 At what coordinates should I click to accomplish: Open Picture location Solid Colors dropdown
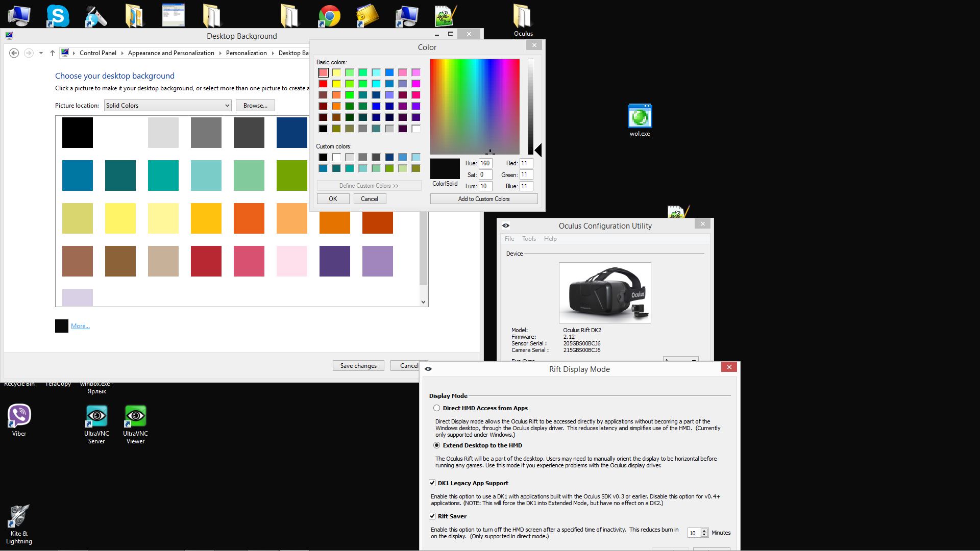pyautogui.click(x=168, y=106)
